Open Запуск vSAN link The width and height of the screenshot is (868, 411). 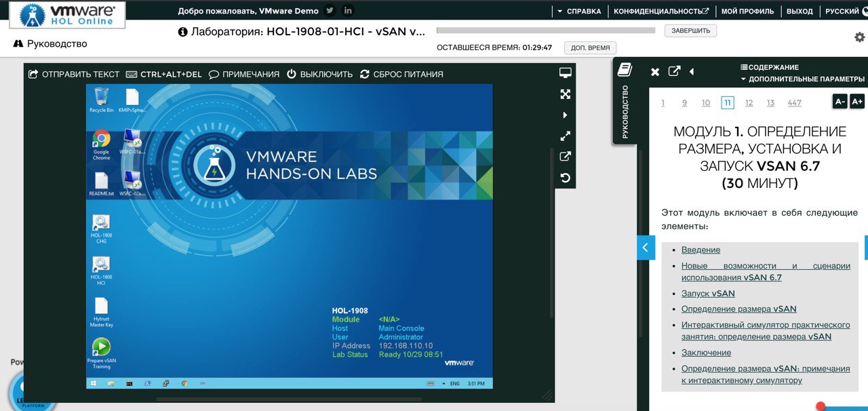pos(708,294)
